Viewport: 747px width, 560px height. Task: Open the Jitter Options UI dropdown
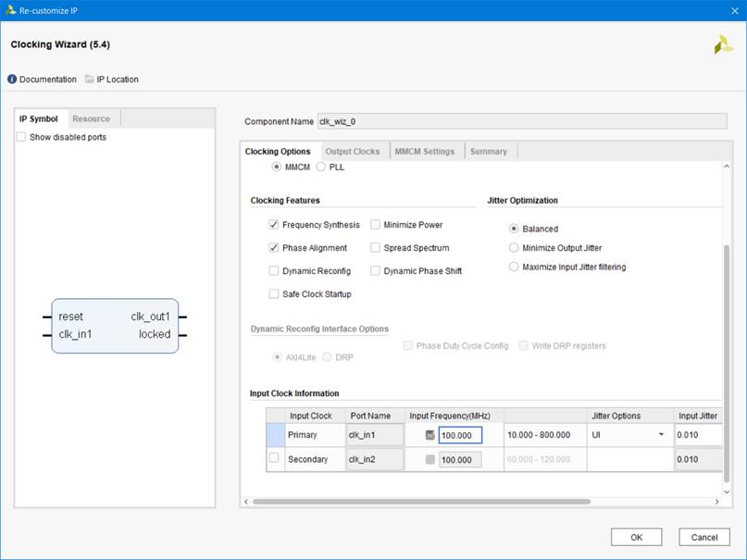(661, 435)
